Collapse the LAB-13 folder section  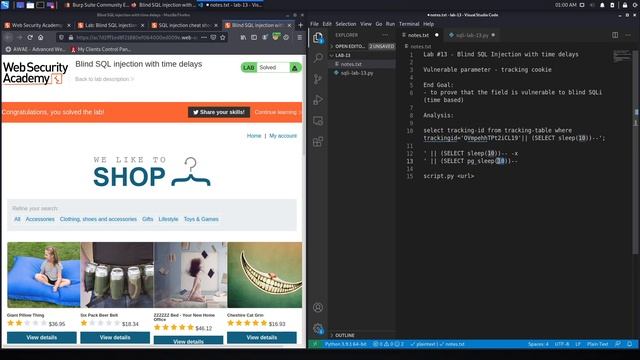click(x=362, y=55)
